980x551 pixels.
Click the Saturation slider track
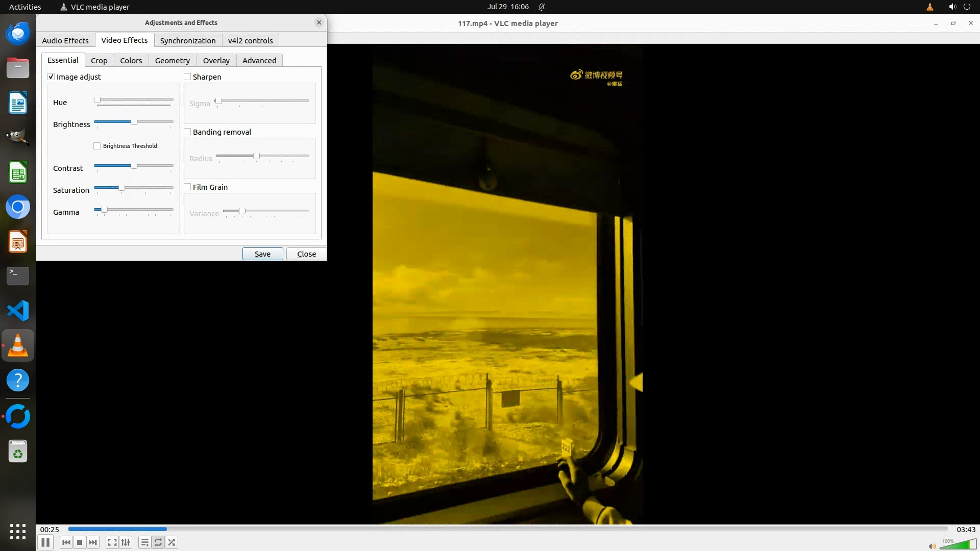[148, 188]
